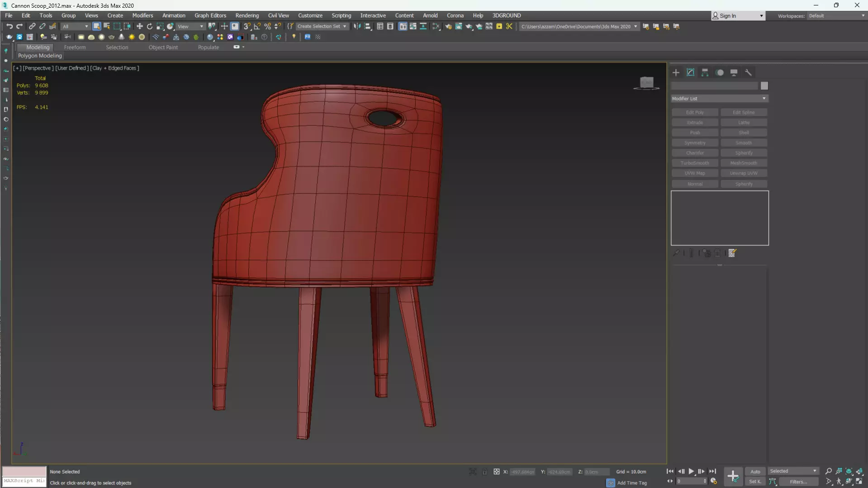The height and width of the screenshot is (488, 868).
Task: Toggle Absolute/Offset transform type-in mode
Action: [x=496, y=472]
